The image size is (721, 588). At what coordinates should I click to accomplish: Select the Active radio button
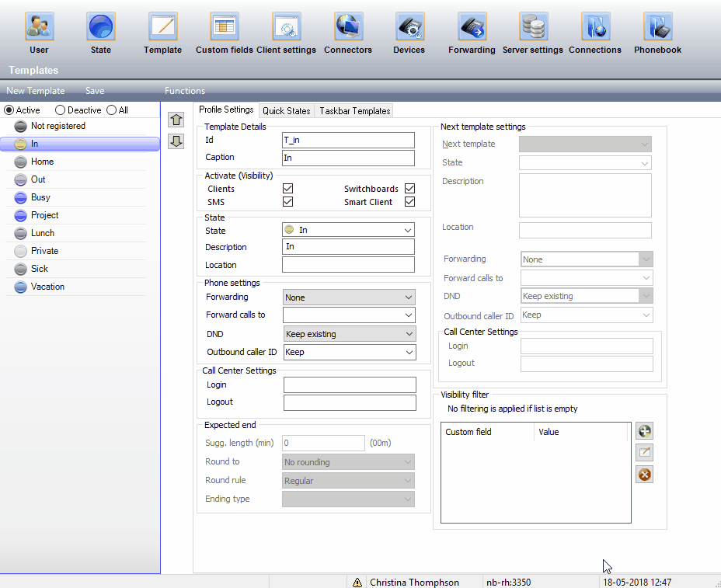pos(9,110)
